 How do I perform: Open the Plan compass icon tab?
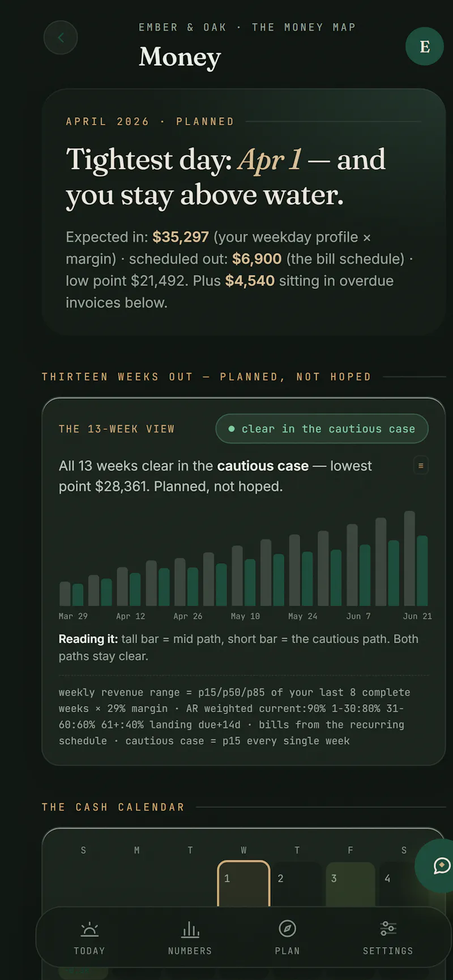click(x=288, y=938)
